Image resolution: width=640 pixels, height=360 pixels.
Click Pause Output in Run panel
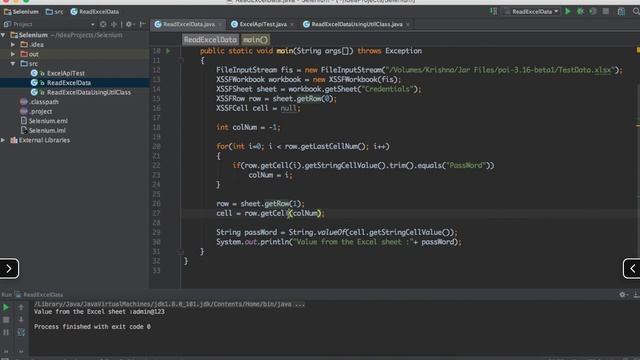point(6,333)
